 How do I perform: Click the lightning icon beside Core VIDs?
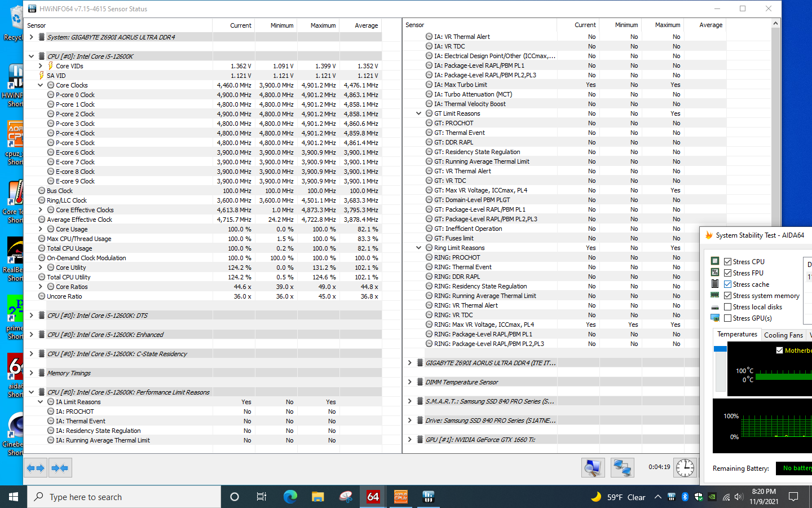pos(50,66)
